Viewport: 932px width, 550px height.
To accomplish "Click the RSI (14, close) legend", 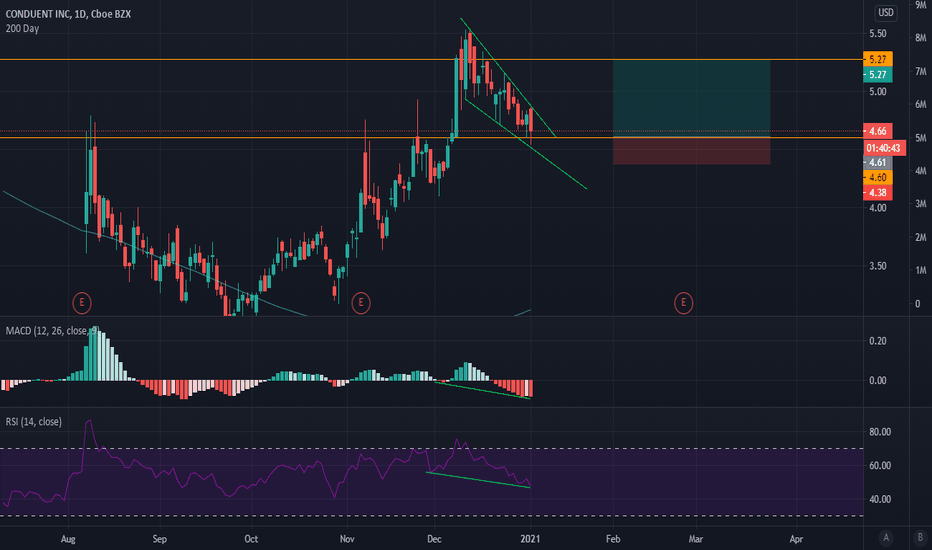I will [x=33, y=422].
